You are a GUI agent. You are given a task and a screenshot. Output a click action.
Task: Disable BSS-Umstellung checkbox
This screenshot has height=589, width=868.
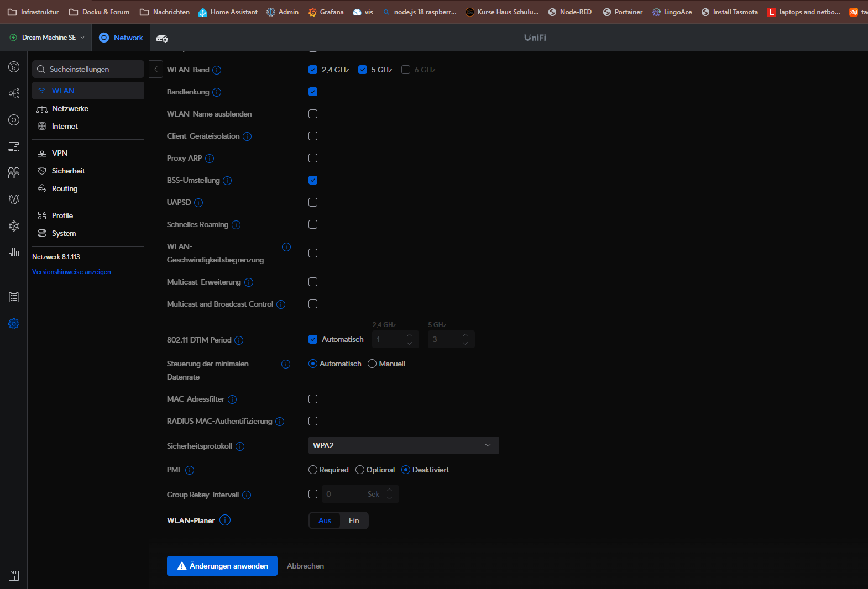pyautogui.click(x=313, y=180)
